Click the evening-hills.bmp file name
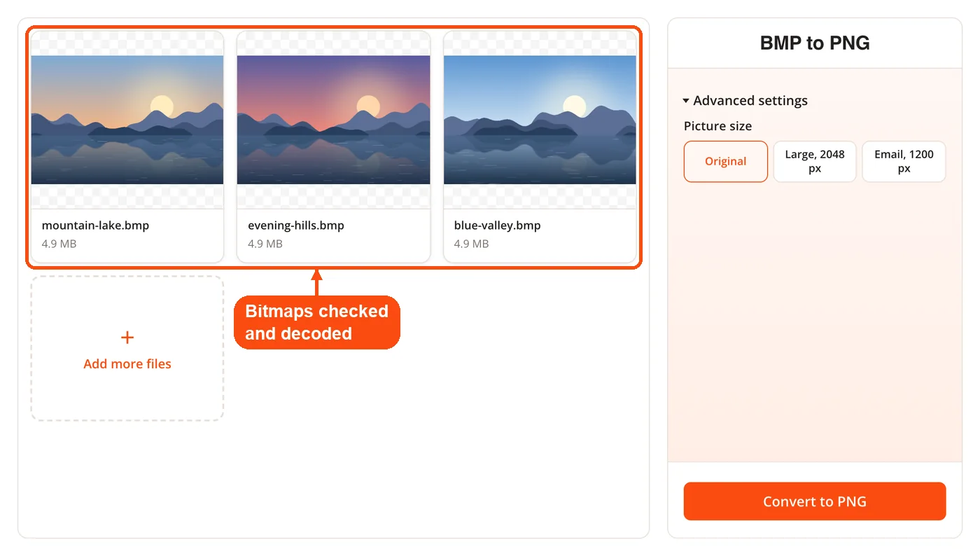Image resolution: width=980 pixels, height=556 pixels. 296,225
